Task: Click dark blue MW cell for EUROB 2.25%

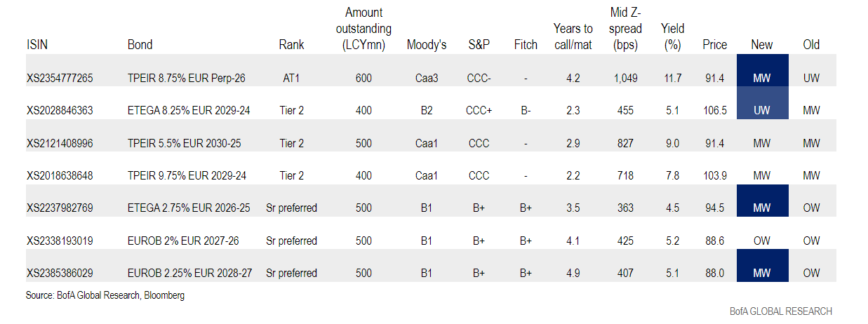Action: 761,273
